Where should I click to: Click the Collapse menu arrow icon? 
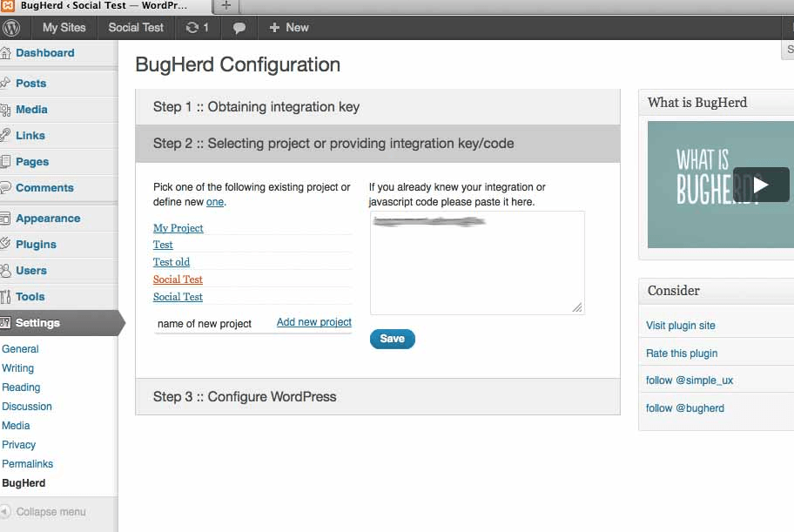click(x=5, y=511)
